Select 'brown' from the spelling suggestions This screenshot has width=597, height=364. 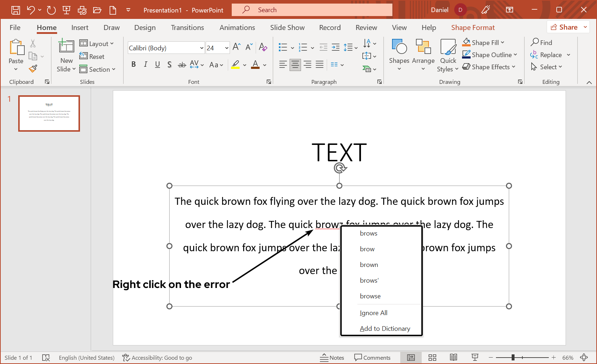click(x=369, y=264)
